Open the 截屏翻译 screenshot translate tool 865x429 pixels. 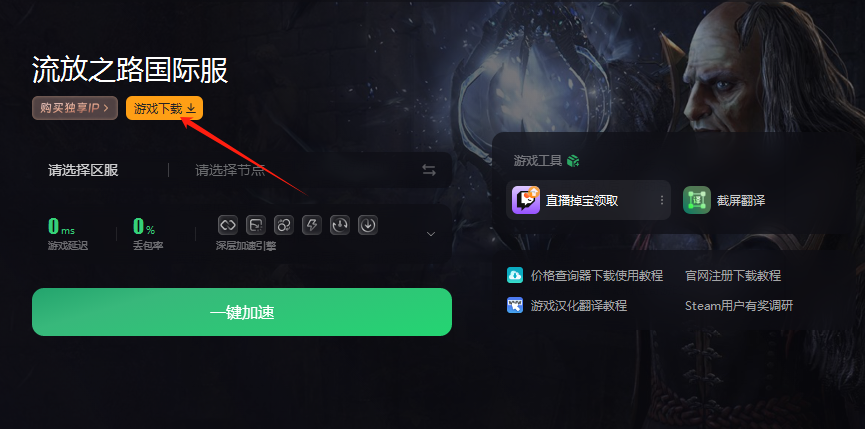coord(725,200)
